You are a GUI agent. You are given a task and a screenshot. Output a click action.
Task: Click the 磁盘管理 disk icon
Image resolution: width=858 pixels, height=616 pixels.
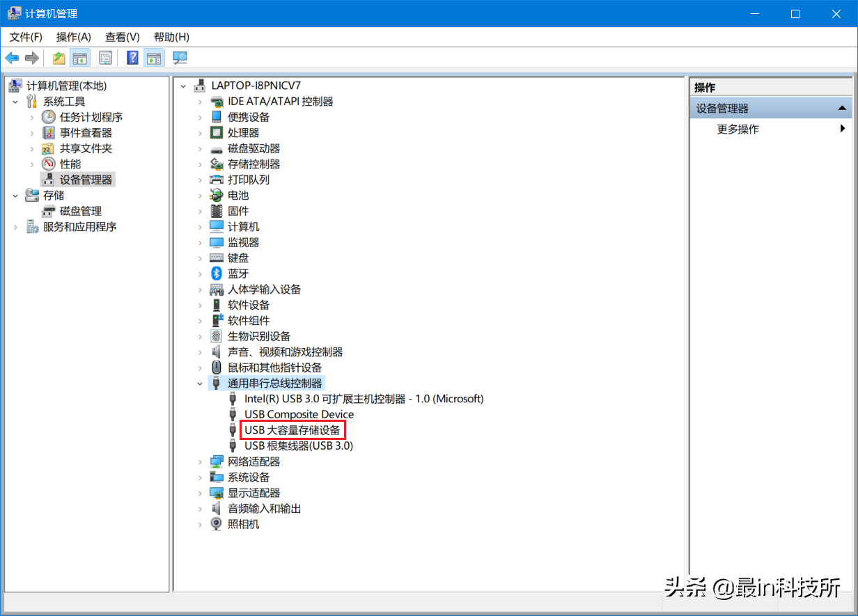[48, 211]
